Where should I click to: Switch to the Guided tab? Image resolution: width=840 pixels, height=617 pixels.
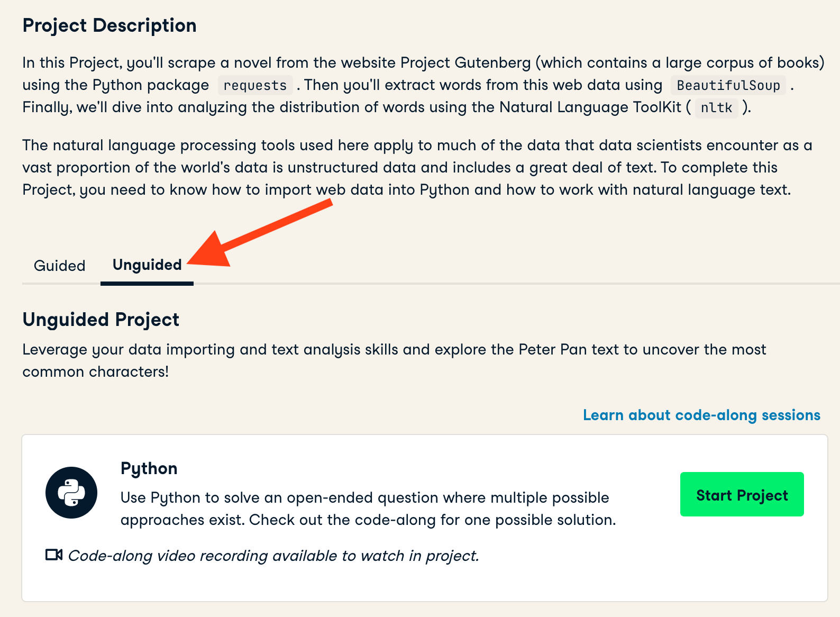59,266
